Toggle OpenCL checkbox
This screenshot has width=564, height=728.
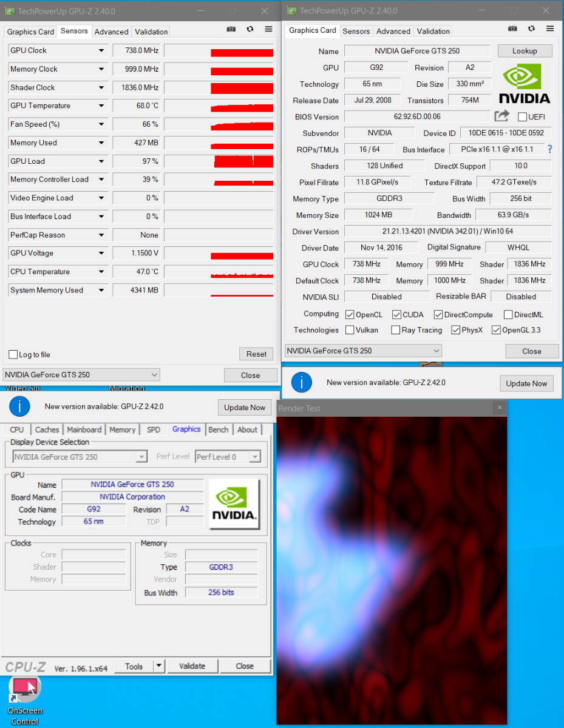[x=350, y=314]
